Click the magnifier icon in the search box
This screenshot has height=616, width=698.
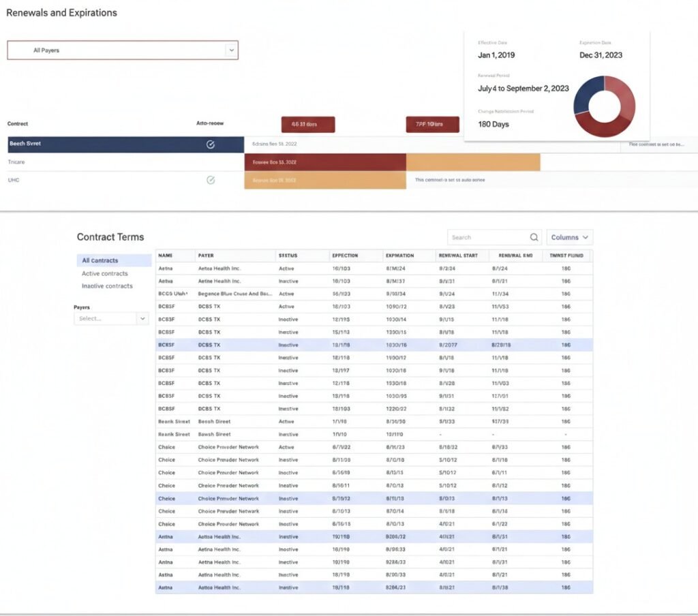point(534,237)
